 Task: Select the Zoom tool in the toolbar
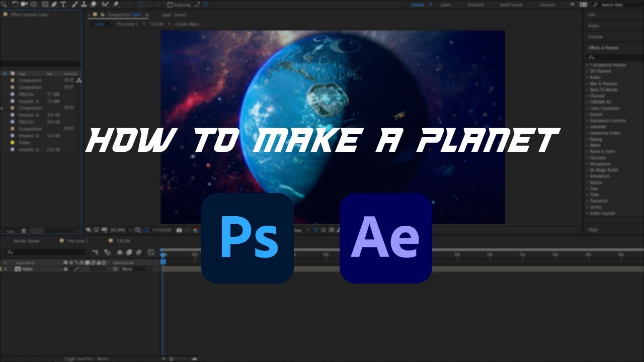coord(4,5)
